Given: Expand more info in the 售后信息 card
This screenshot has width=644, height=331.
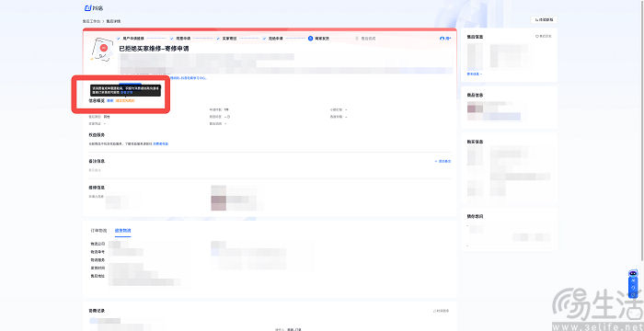Looking at the screenshot, I should coord(475,74).
